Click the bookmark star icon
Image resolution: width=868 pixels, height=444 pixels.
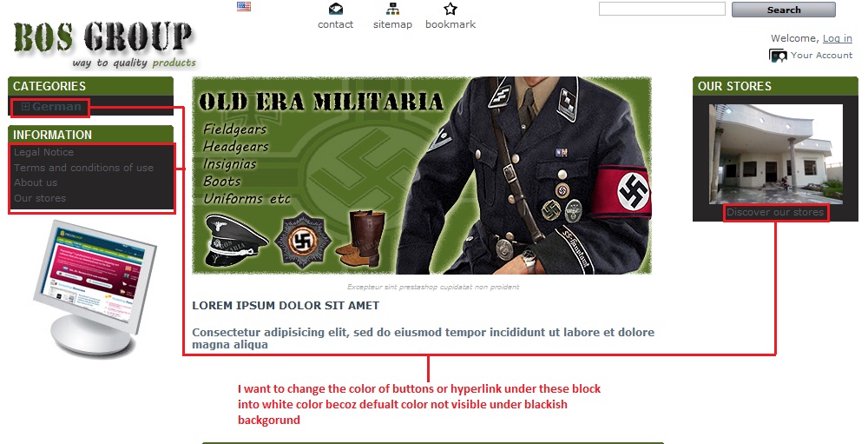pos(450,9)
